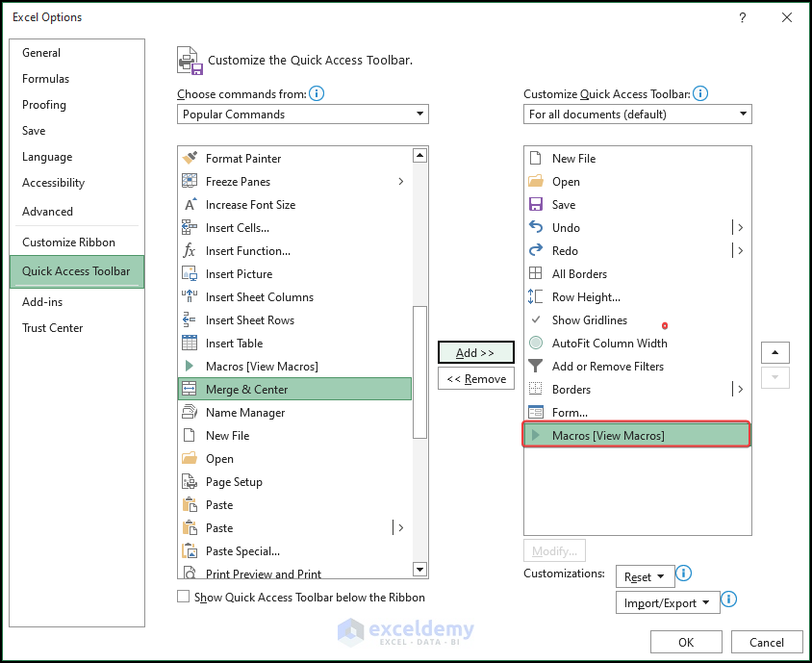The height and width of the screenshot is (663, 812).
Task: Click the Format Painter brush icon
Action: pos(190,158)
